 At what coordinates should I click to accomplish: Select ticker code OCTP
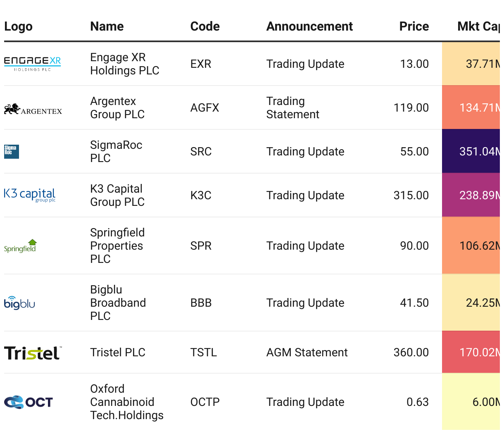point(205,402)
